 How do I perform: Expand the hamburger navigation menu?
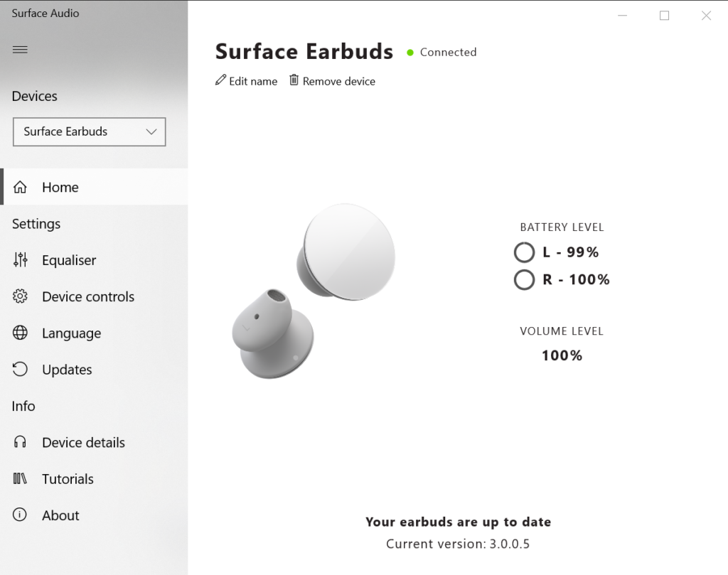pyautogui.click(x=20, y=49)
